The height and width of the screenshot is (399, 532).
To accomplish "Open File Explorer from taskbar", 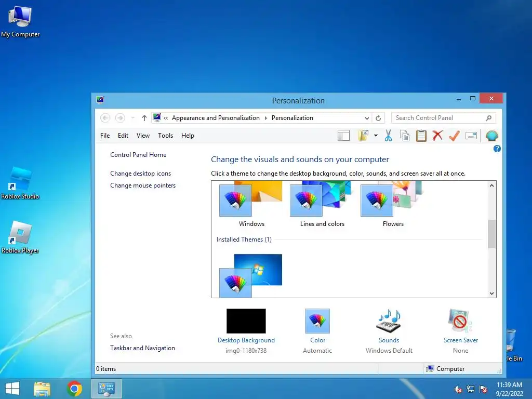I will click(x=42, y=389).
